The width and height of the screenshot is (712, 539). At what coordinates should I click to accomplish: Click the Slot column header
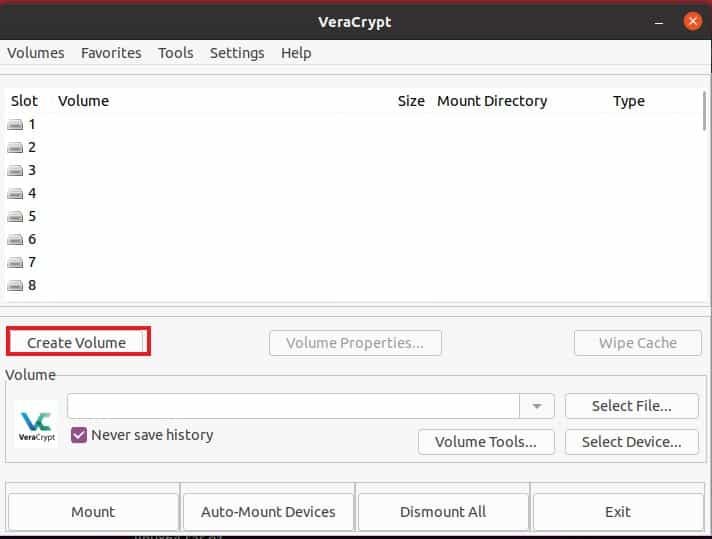[25, 101]
